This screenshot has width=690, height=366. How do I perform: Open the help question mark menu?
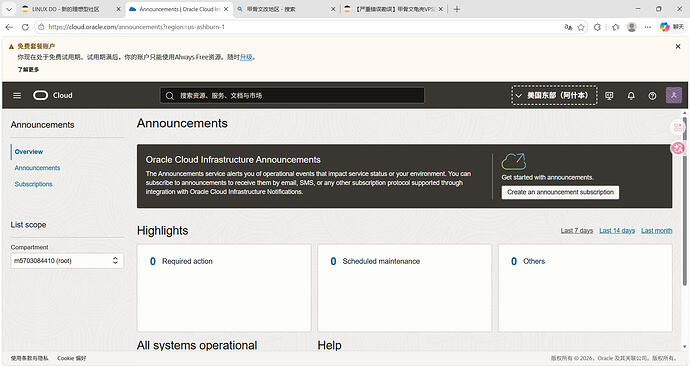(x=652, y=95)
